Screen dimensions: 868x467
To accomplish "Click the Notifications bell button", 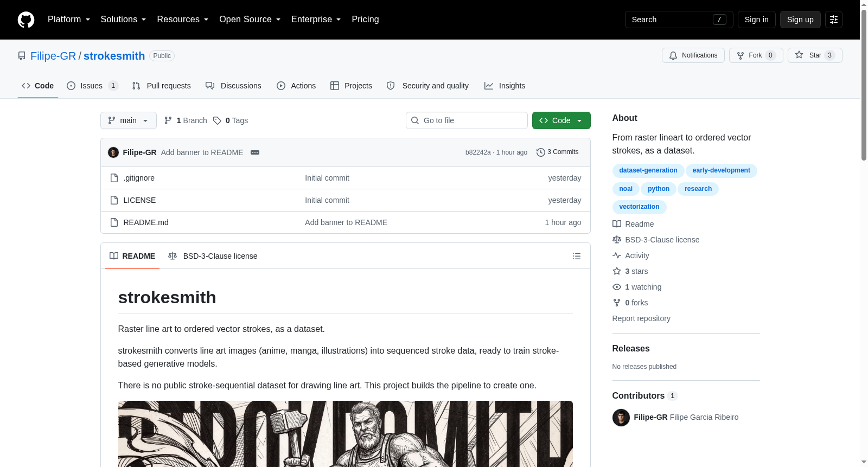I will pos(693,55).
